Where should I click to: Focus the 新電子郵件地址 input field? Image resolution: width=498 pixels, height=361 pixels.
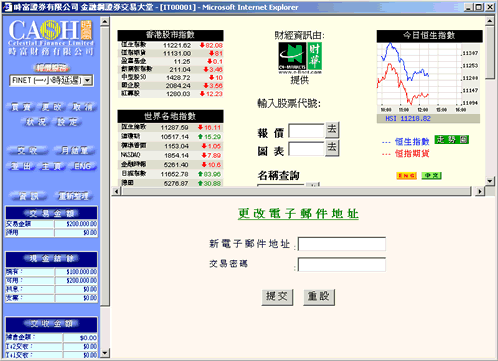pos(342,244)
